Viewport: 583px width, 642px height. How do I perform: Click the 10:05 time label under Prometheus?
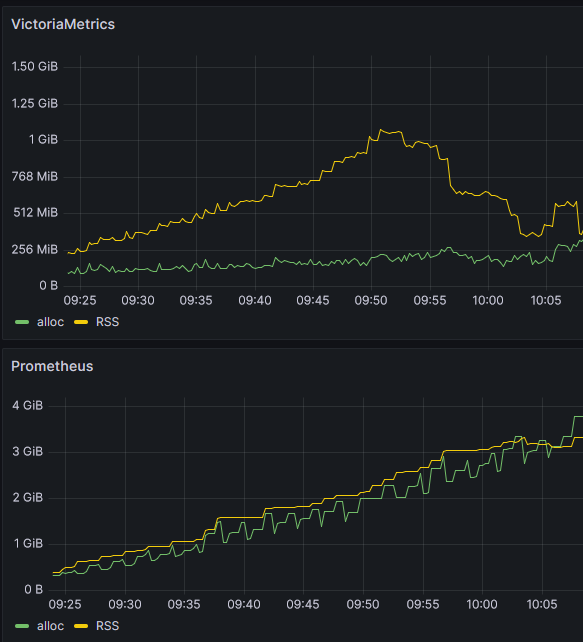pyautogui.click(x=542, y=604)
